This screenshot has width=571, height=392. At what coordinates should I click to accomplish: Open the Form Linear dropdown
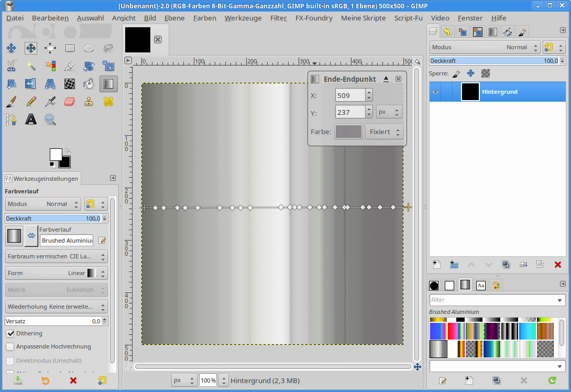point(56,273)
